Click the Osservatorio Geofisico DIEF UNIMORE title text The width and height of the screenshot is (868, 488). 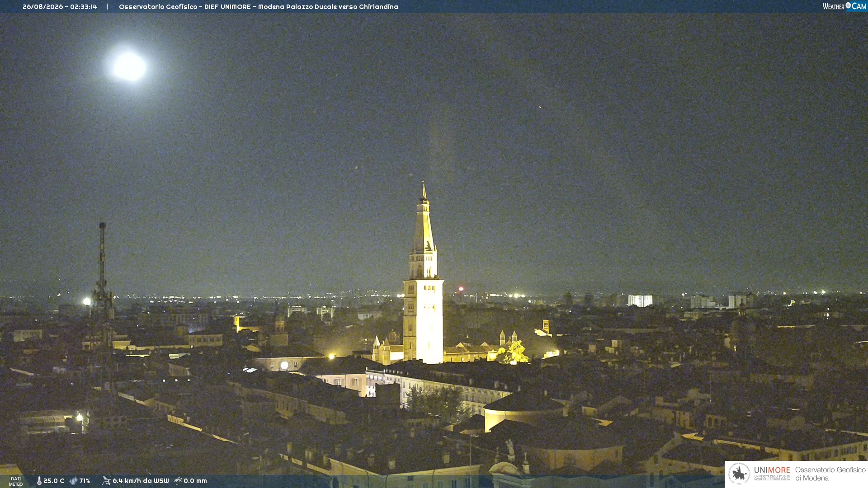[x=259, y=7]
